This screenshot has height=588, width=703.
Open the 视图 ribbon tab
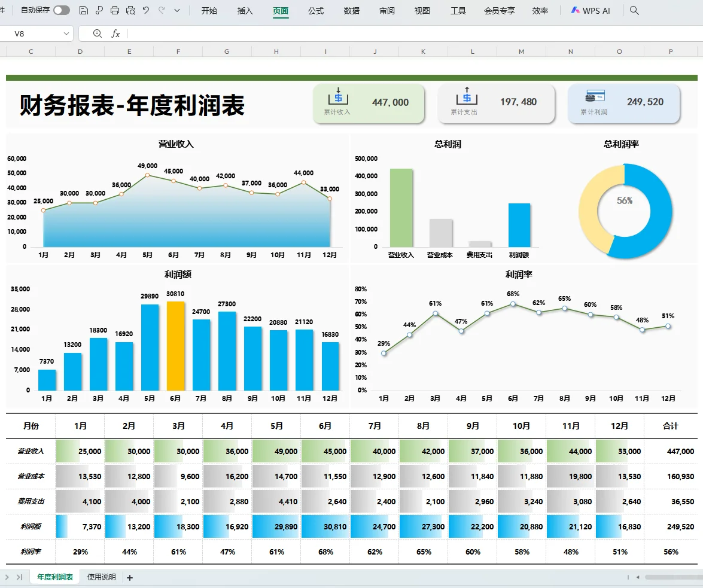(x=422, y=11)
